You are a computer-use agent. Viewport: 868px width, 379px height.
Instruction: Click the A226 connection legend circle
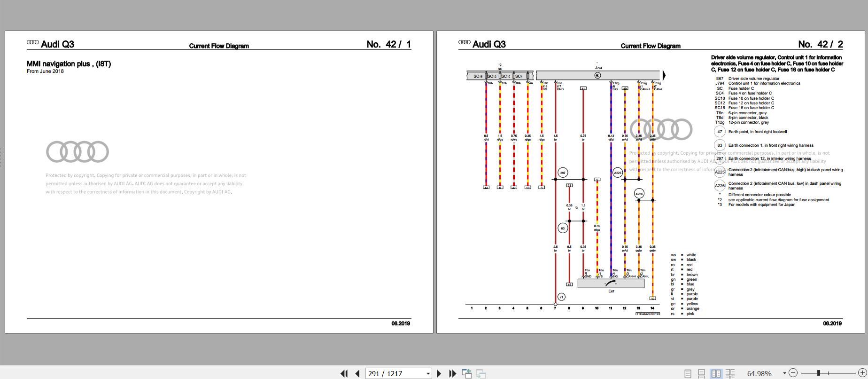pos(720,186)
